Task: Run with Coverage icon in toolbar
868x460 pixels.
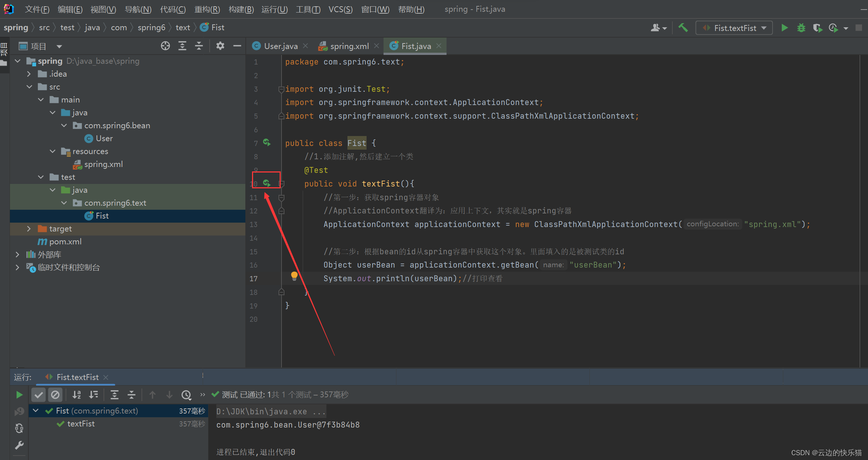Action: click(818, 28)
